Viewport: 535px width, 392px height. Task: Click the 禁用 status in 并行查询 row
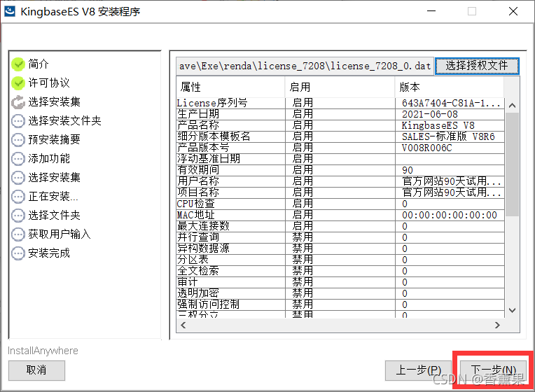[x=303, y=237]
